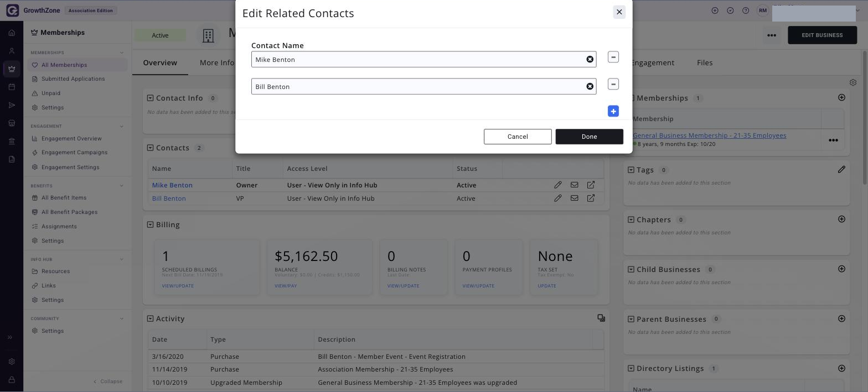
Task: Collapse the Billing section
Action: click(x=150, y=224)
